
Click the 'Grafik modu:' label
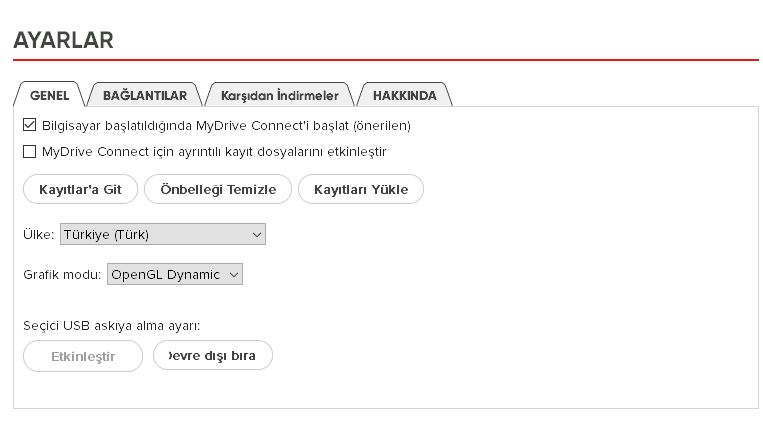click(62, 275)
